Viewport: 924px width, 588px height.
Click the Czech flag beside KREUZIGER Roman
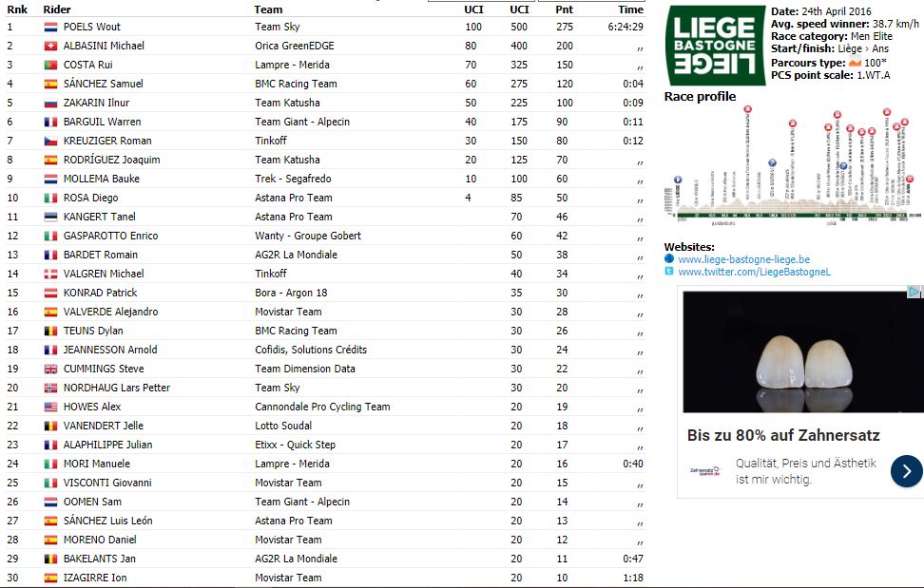(x=50, y=141)
